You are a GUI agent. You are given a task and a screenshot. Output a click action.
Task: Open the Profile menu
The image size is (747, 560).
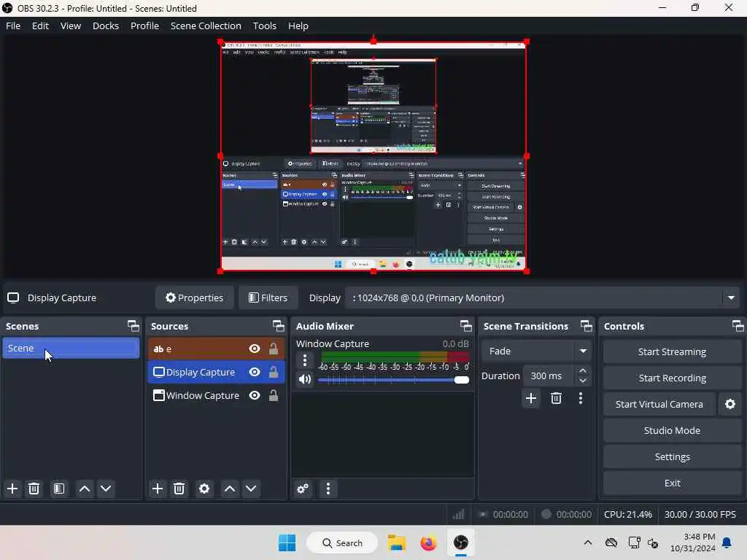click(x=145, y=26)
